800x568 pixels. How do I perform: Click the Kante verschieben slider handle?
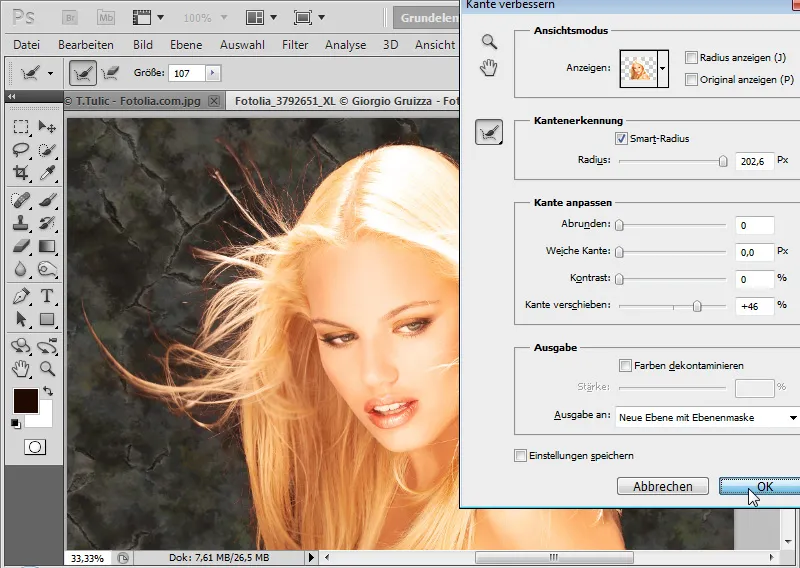pyautogui.click(x=697, y=306)
